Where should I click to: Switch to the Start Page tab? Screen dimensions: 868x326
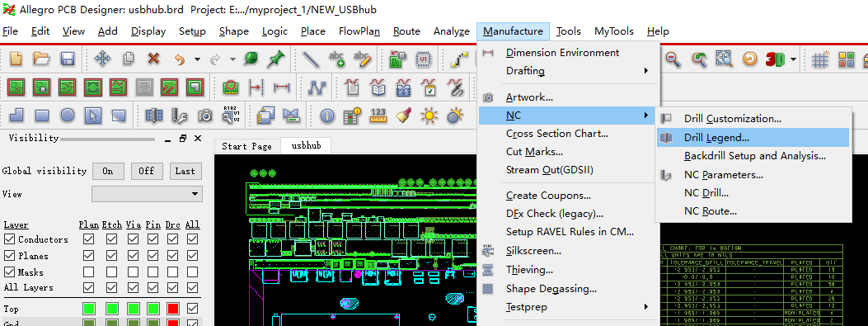[247, 146]
